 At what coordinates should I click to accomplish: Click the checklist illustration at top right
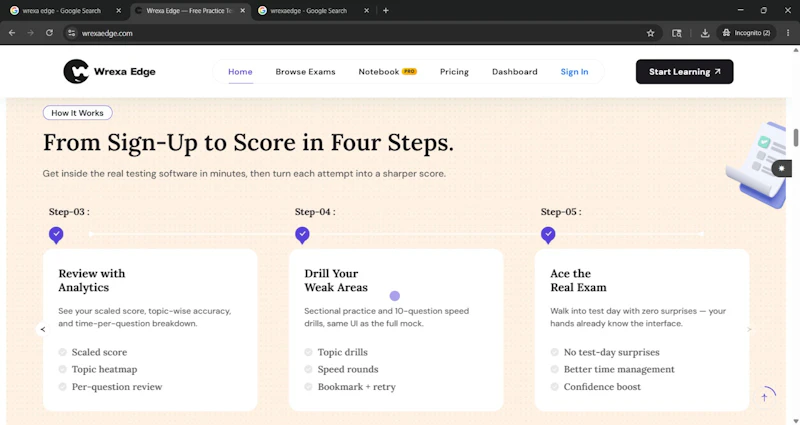757,164
